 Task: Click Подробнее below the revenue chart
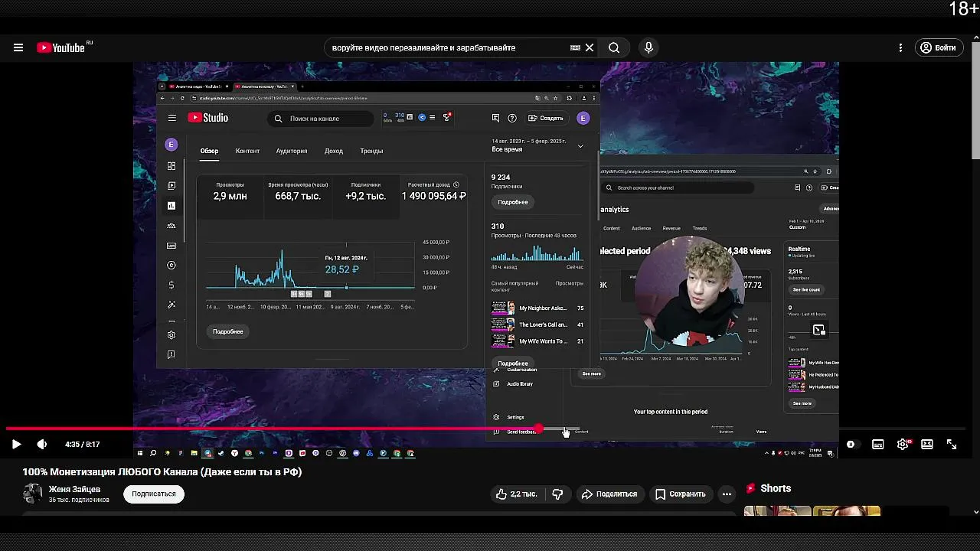[x=228, y=331]
